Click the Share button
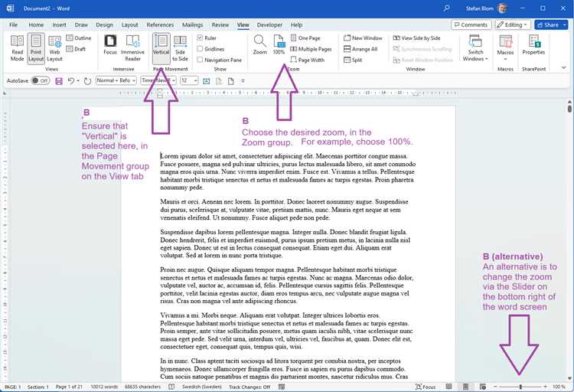574x392 pixels. [548, 25]
